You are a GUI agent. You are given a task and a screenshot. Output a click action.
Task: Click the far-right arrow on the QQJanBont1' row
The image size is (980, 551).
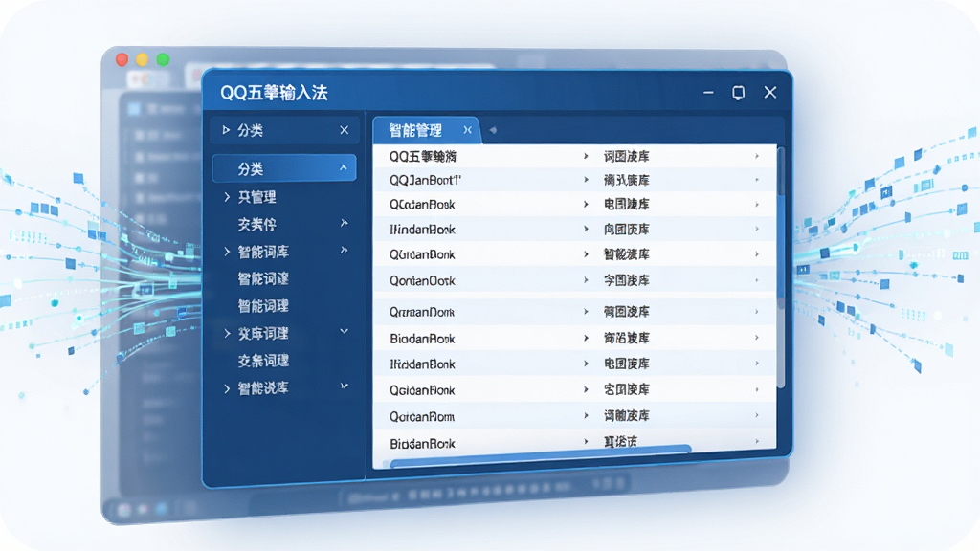click(757, 180)
